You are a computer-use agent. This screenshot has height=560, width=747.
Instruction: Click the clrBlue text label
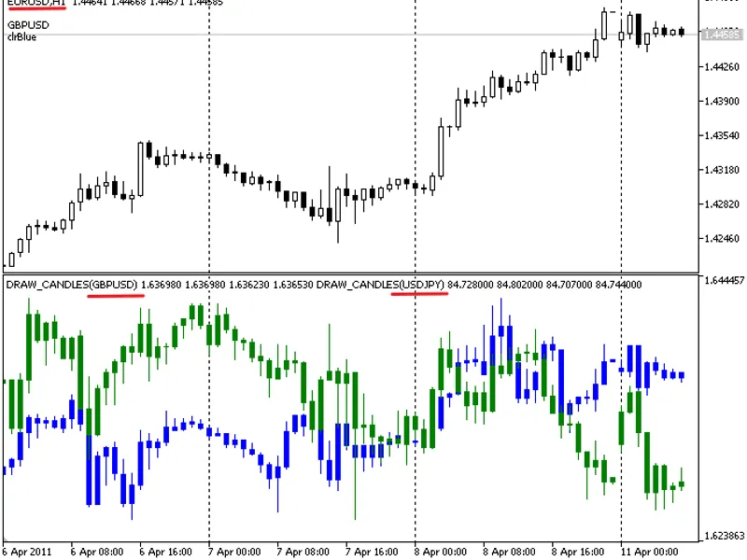[x=21, y=37]
